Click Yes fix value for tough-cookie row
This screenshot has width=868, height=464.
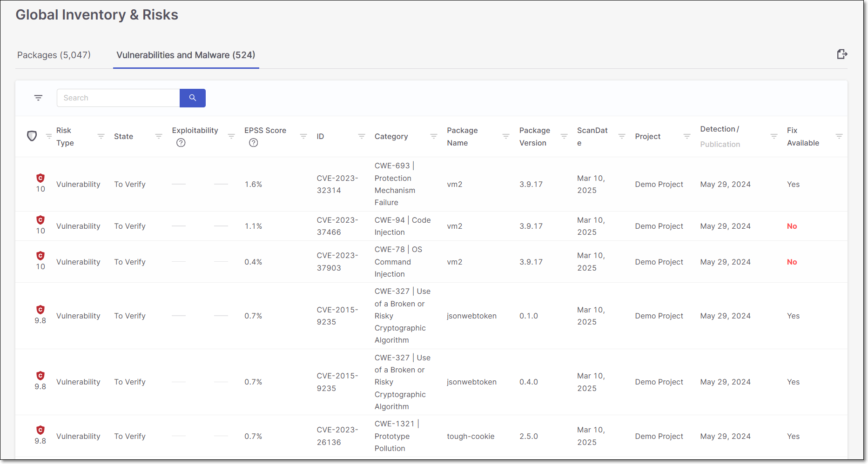(793, 436)
